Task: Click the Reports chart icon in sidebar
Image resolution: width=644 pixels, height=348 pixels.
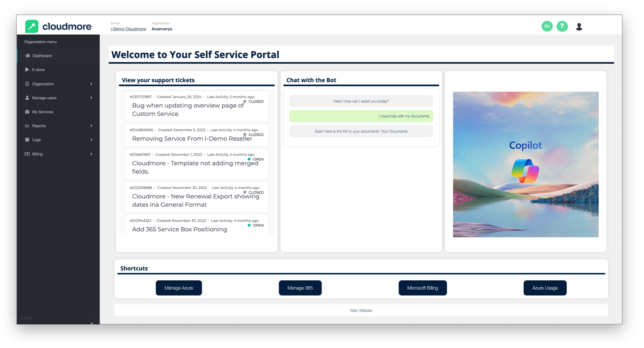Action: click(27, 126)
